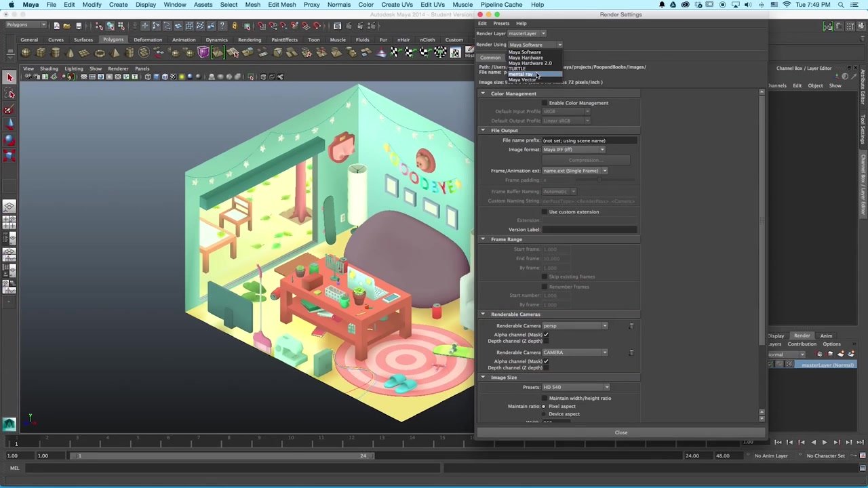The width and height of the screenshot is (868, 488).
Task: Open the Frame/Animation ext dropdown
Action: (x=575, y=171)
